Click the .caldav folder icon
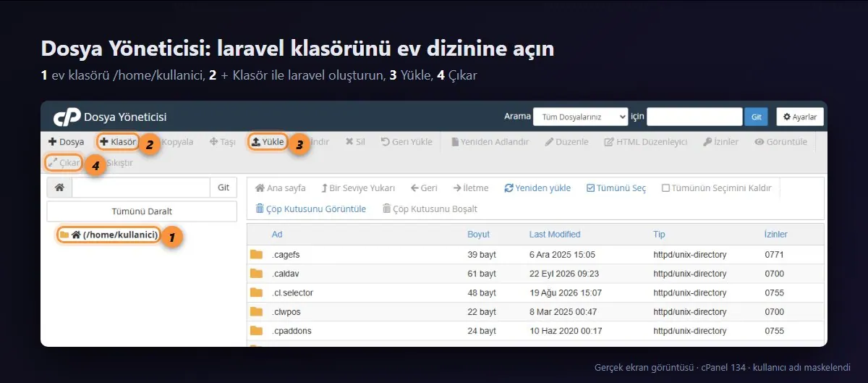868x383 pixels. (x=257, y=274)
